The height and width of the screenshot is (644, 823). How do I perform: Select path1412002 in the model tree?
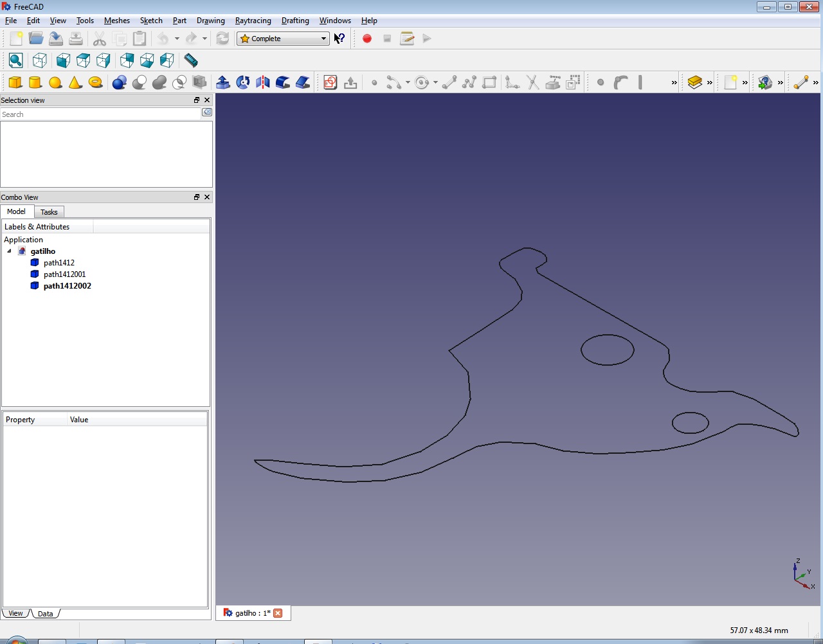[68, 286]
